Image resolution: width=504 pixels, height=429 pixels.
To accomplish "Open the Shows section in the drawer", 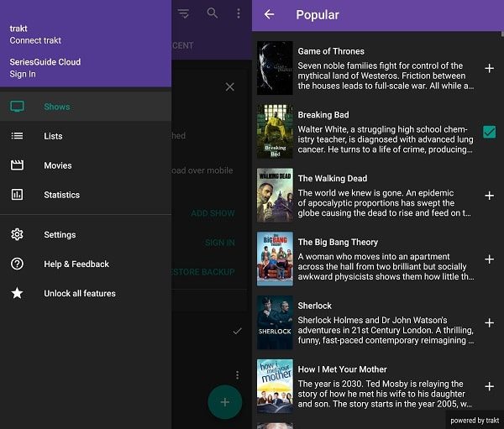I will tap(86, 107).
